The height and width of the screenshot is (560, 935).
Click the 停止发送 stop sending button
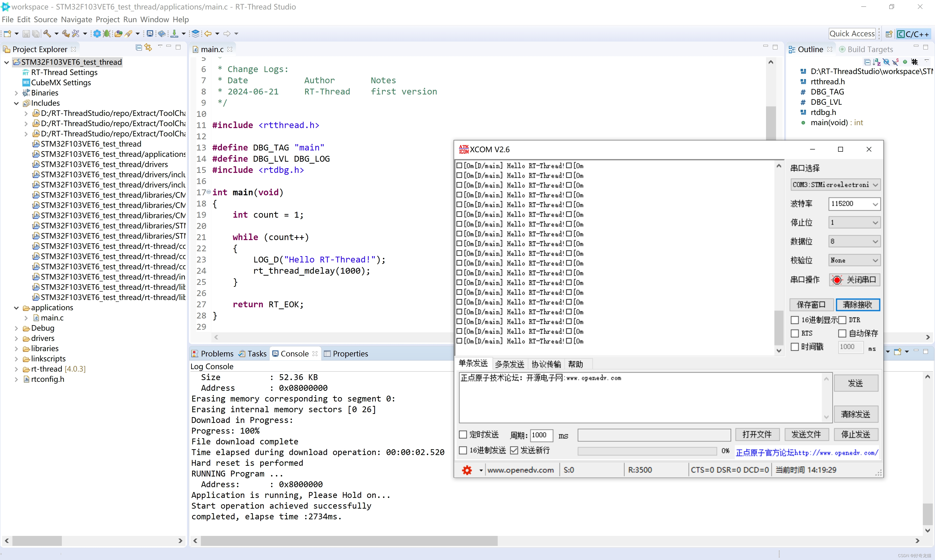click(x=856, y=435)
